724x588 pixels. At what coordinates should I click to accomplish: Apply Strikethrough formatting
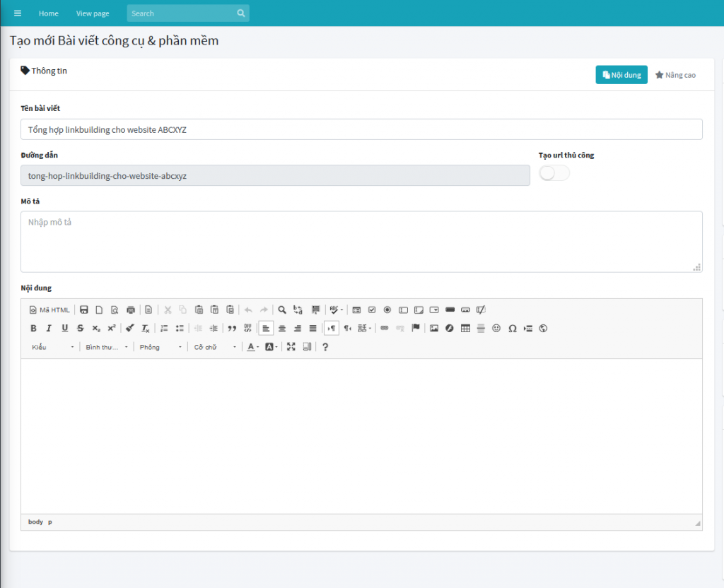point(81,328)
